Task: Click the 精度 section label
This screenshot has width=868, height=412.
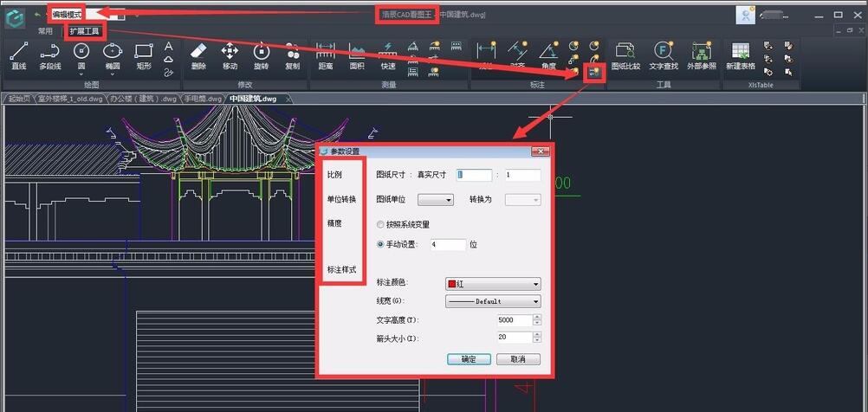Action: (x=334, y=223)
